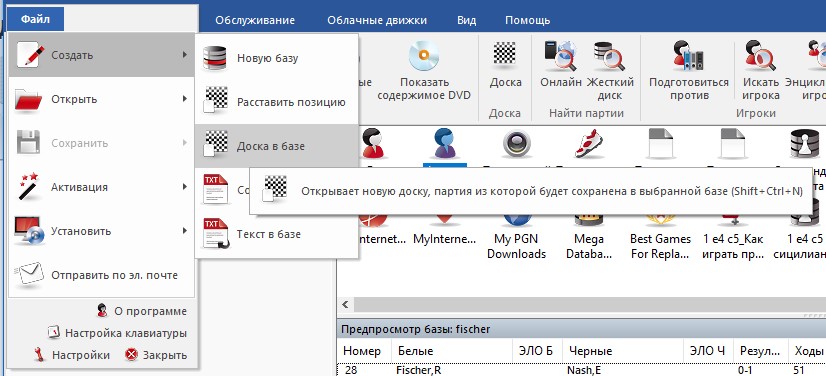
Task: Click the database icon for Новую базу
Action: [x=214, y=58]
